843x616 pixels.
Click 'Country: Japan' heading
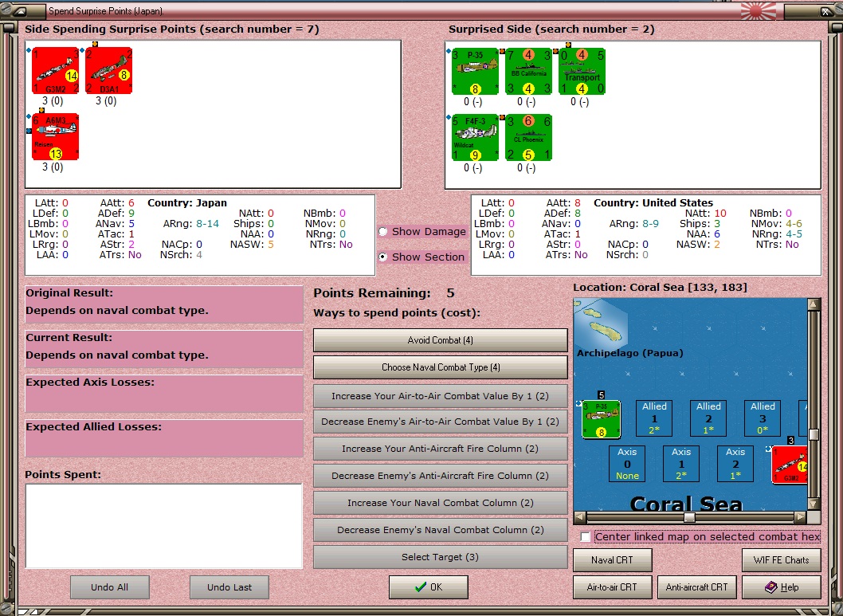(187, 203)
